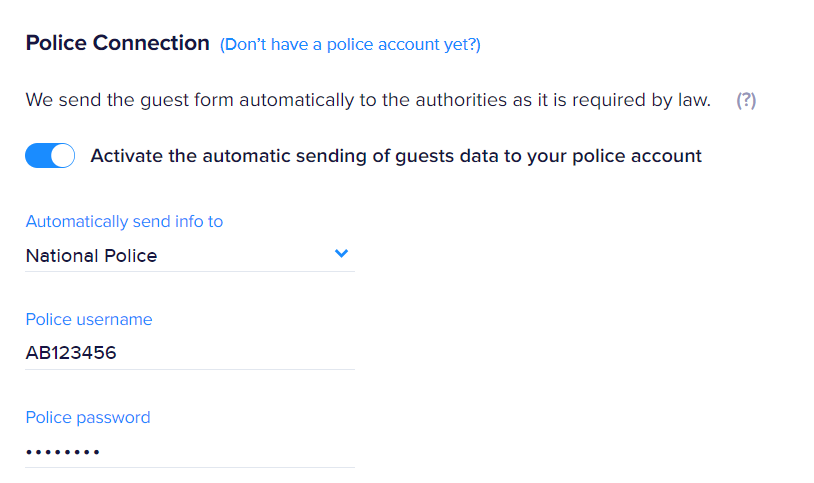Click the white knob of the toggle

62,156
